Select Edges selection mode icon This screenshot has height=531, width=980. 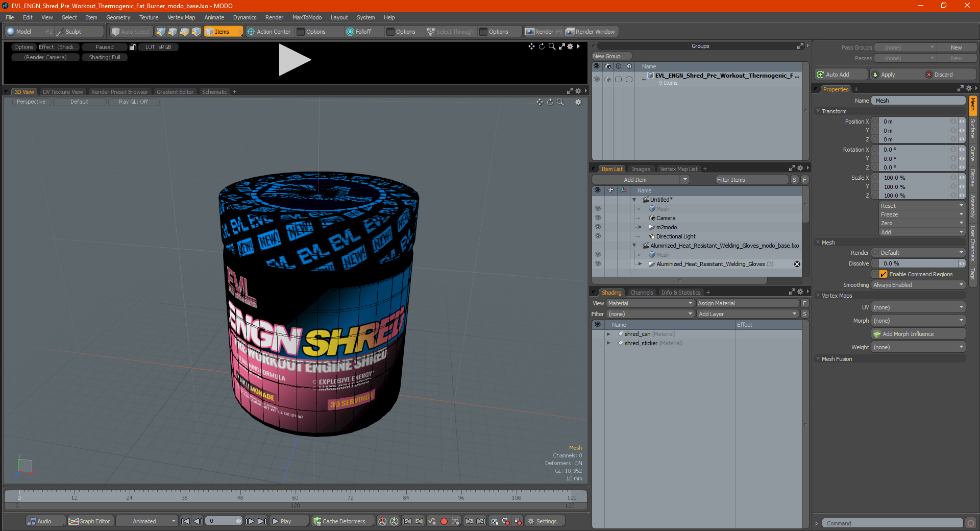[173, 32]
